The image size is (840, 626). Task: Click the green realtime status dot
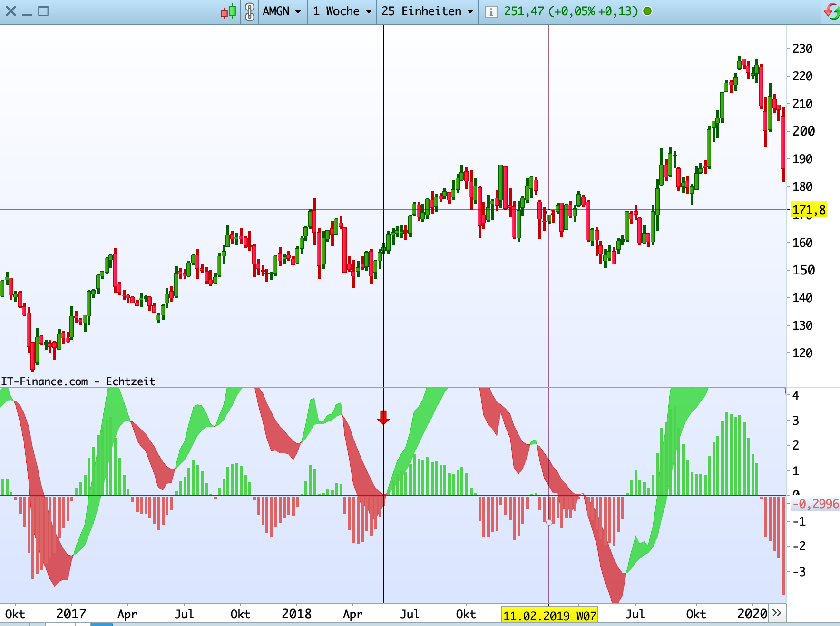[x=647, y=11]
